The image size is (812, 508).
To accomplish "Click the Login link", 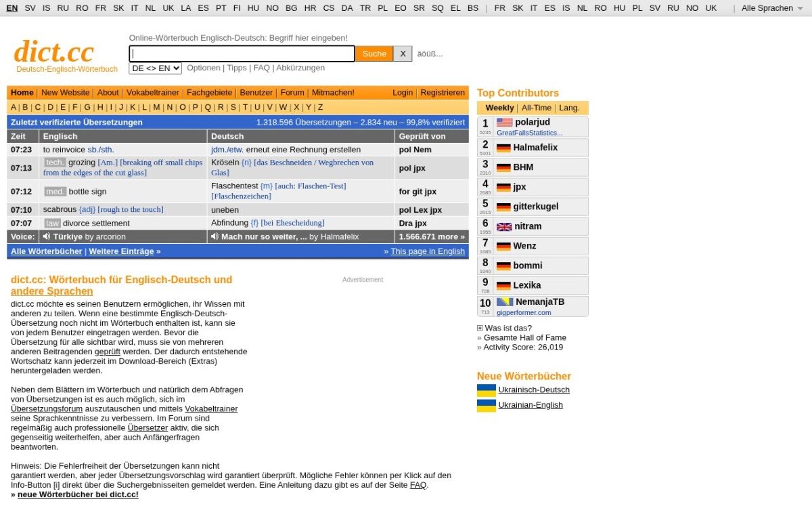I will coord(403,93).
